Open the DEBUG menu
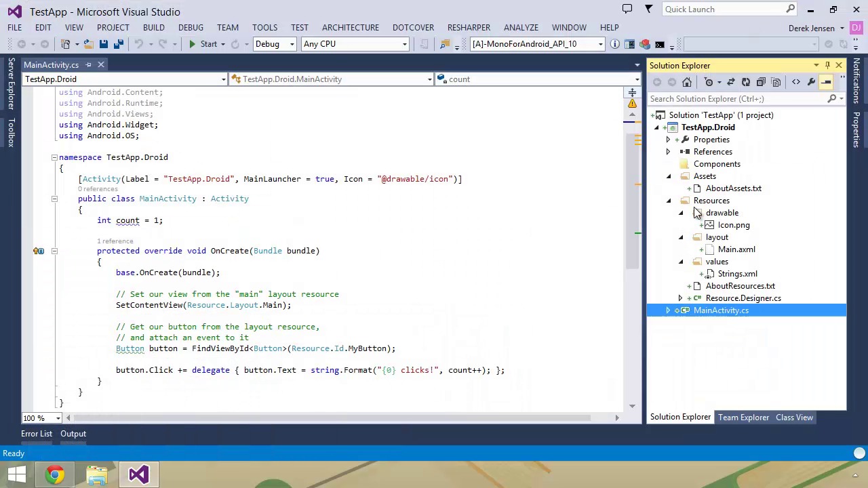Screen dimensions: 868x488 pyautogui.click(x=191, y=28)
